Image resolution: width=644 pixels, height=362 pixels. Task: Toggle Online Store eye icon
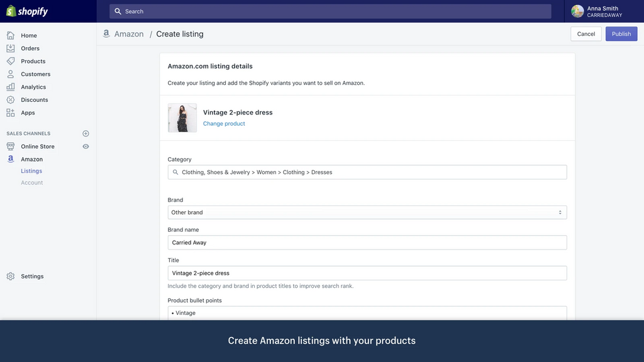[86, 146]
